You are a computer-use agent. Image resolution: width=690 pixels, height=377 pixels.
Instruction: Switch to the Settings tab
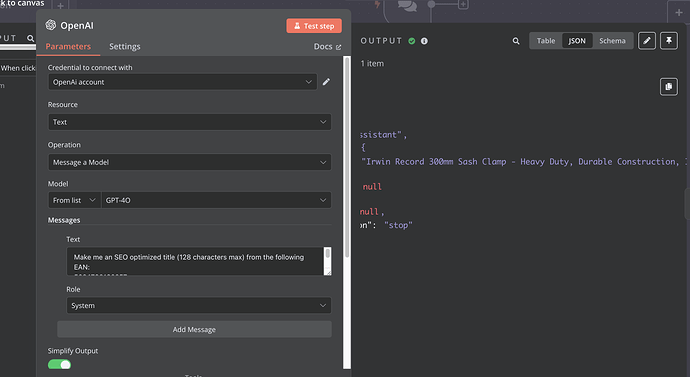[125, 47]
